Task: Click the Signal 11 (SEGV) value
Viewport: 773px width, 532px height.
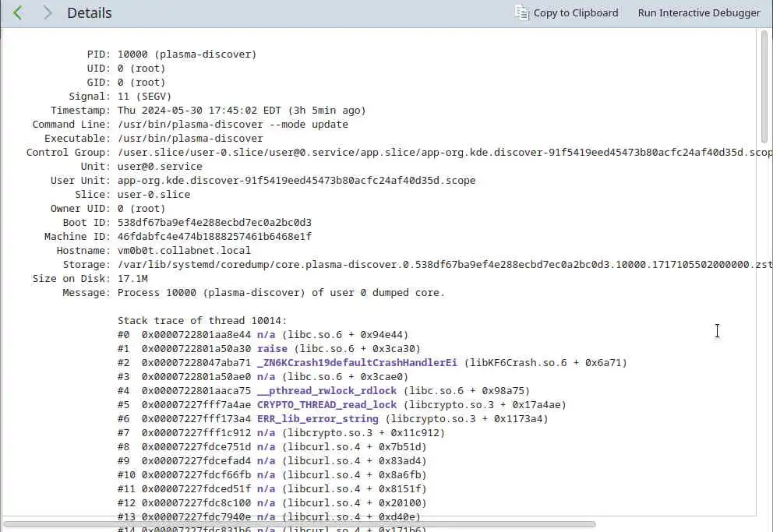Action: (144, 97)
